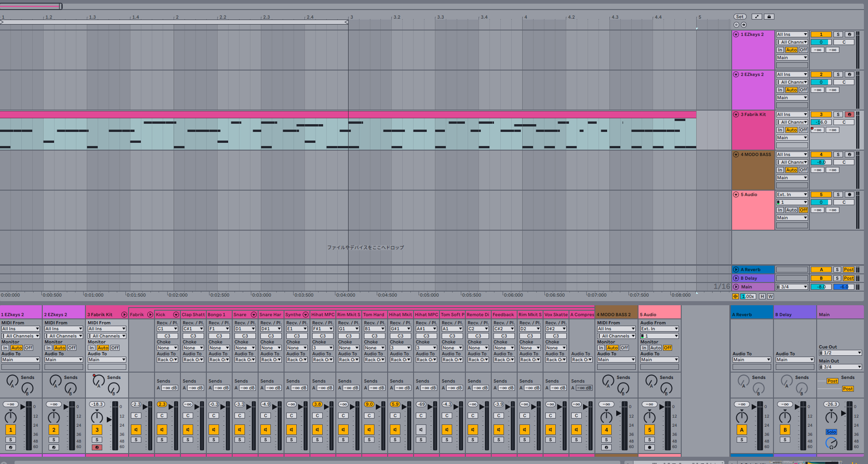Unfold the A Reverb return track
Image resolution: width=868 pixels, height=464 pixels.
tap(736, 270)
